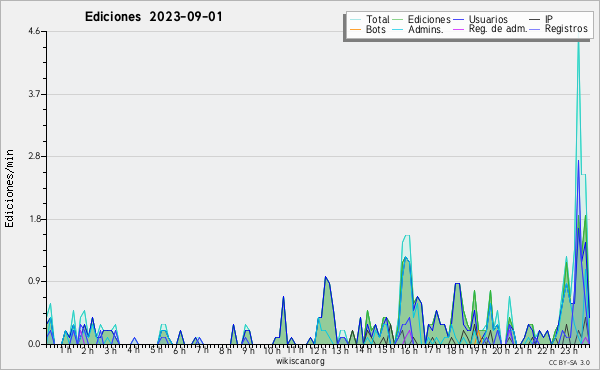Click the '3 h' x-axis label

tap(111, 350)
